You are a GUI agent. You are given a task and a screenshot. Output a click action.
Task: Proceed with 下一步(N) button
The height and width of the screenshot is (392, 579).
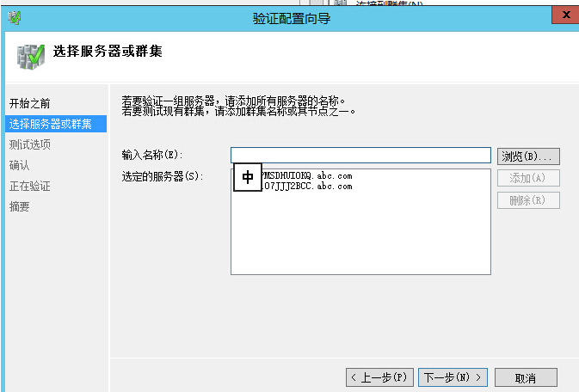(453, 377)
